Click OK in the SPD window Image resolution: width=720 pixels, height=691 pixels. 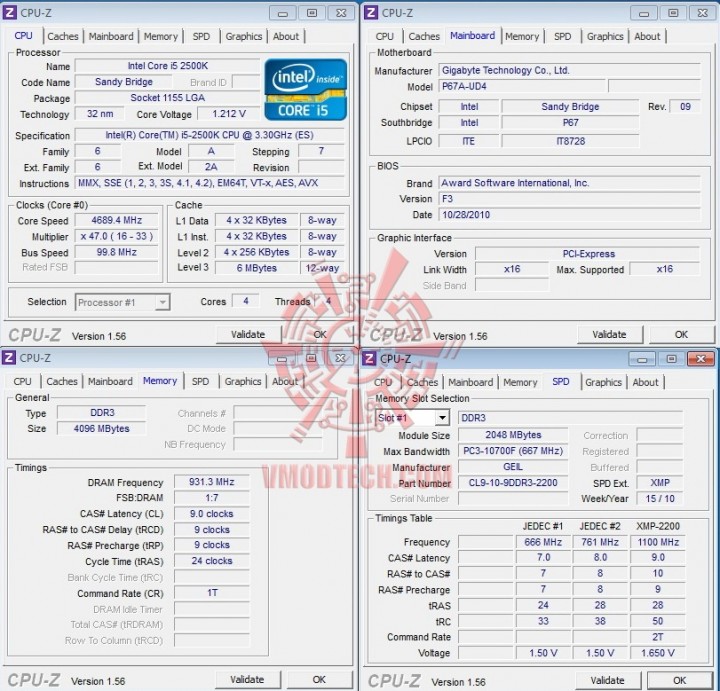(x=680, y=680)
